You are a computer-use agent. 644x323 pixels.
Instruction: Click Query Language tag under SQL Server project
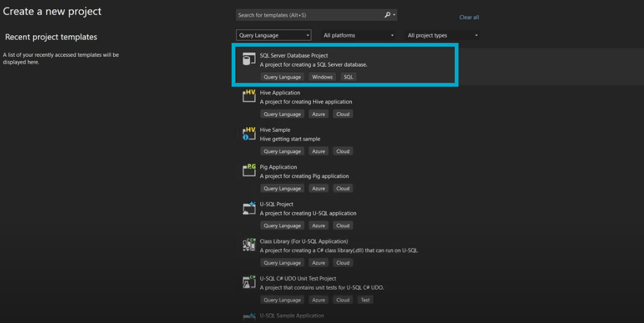click(x=282, y=77)
